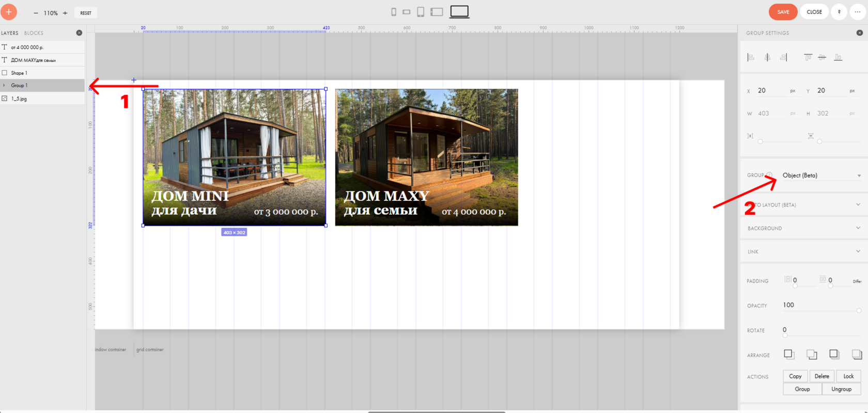Image resolution: width=868 pixels, height=413 pixels.
Task: Align elements to vertical middle
Action: (822, 57)
